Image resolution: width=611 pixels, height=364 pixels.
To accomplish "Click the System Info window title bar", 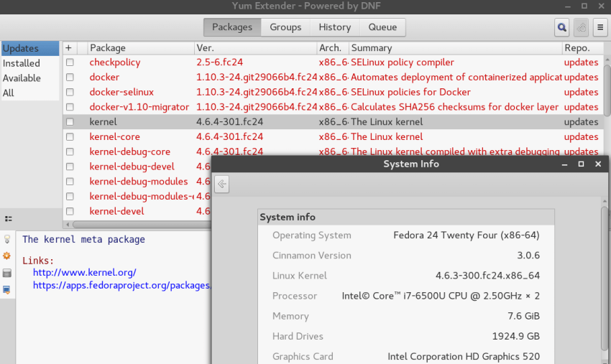I will (410, 164).
